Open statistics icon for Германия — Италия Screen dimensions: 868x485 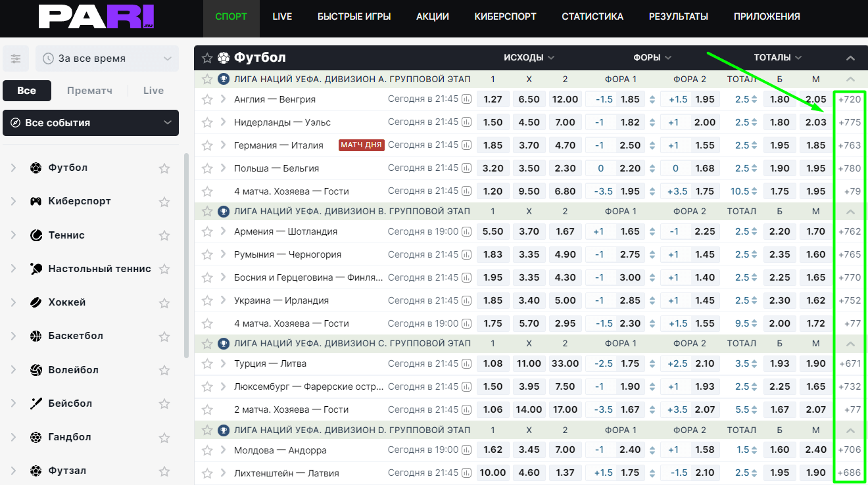coord(467,145)
